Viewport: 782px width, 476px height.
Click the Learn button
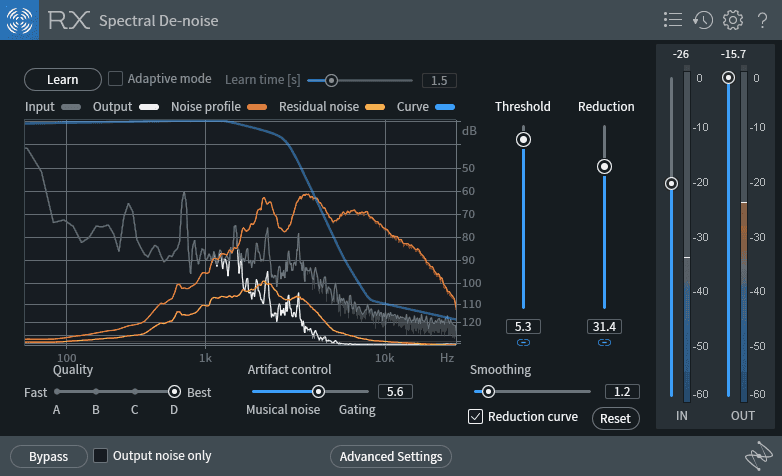[x=63, y=79]
